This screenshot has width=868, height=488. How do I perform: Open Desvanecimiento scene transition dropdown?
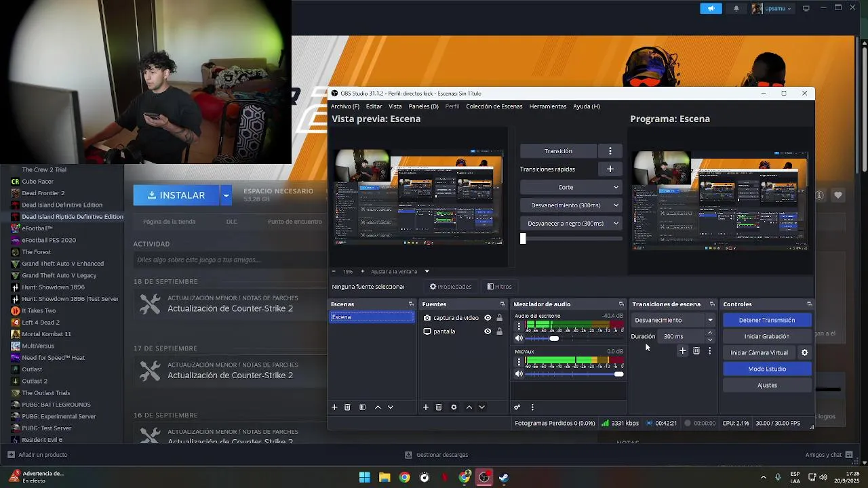(673, 320)
